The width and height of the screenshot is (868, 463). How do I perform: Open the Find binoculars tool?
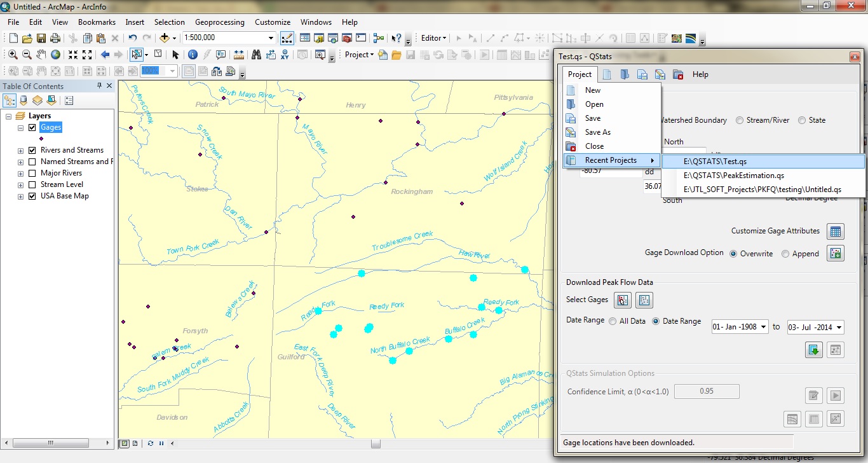point(256,55)
